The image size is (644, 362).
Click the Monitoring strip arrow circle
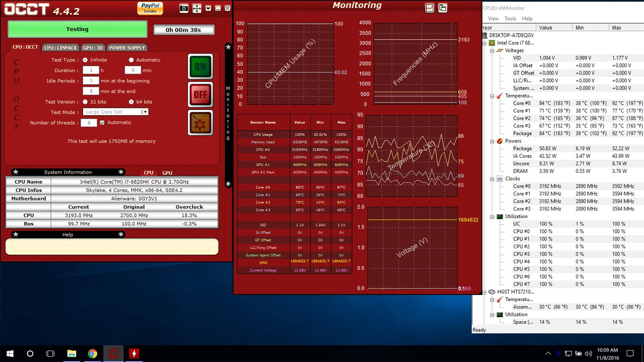pyautogui.click(x=228, y=184)
